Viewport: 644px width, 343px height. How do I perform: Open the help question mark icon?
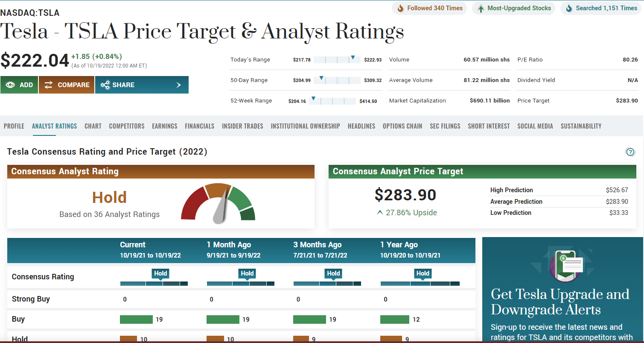click(x=630, y=152)
